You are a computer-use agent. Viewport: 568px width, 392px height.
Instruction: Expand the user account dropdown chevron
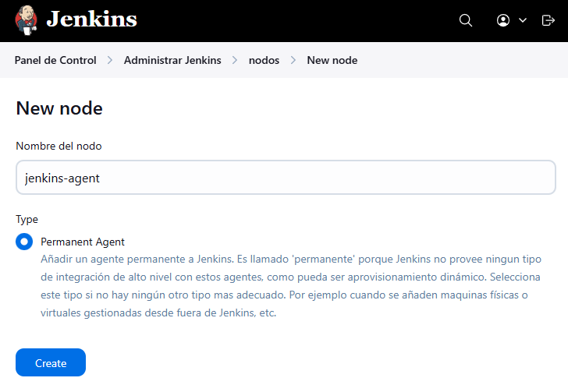[x=523, y=20]
